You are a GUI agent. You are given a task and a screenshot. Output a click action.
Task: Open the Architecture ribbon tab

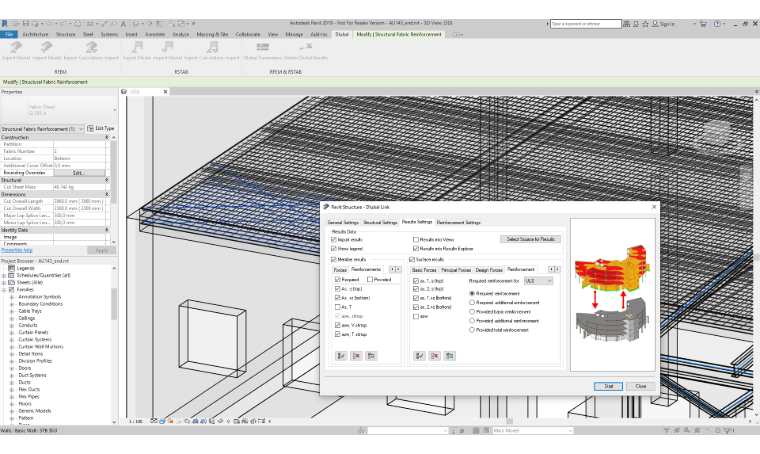(x=35, y=34)
